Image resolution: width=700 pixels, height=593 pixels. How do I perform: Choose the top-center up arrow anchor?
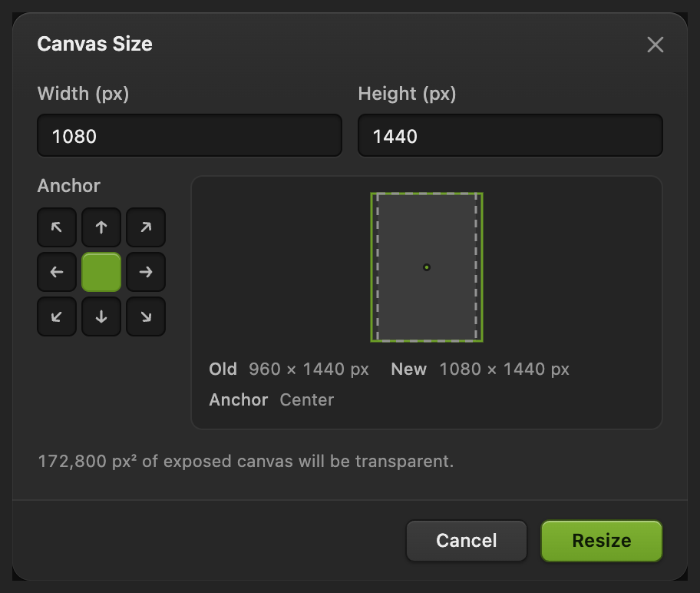pos(101,227)
